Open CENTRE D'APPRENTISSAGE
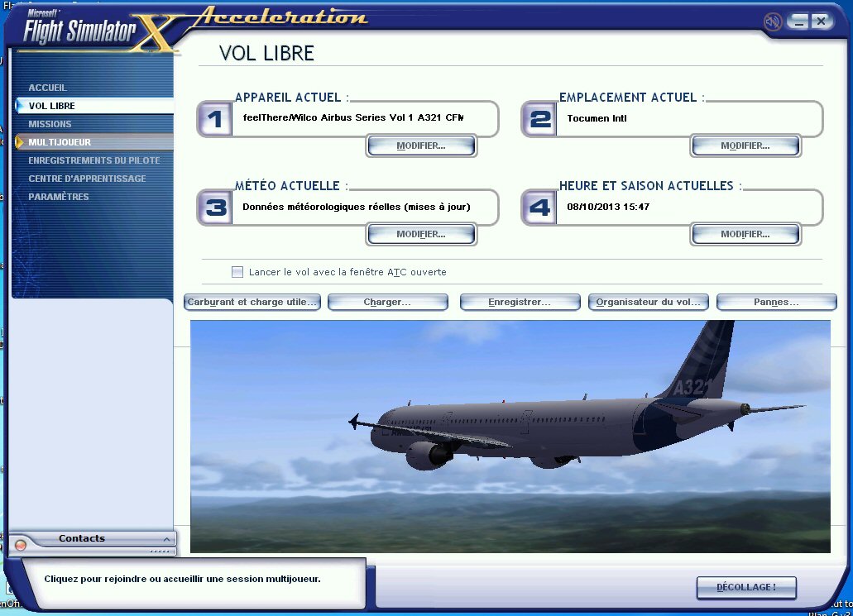The width and height of the screenshot is (853, 616). (87, 179)
